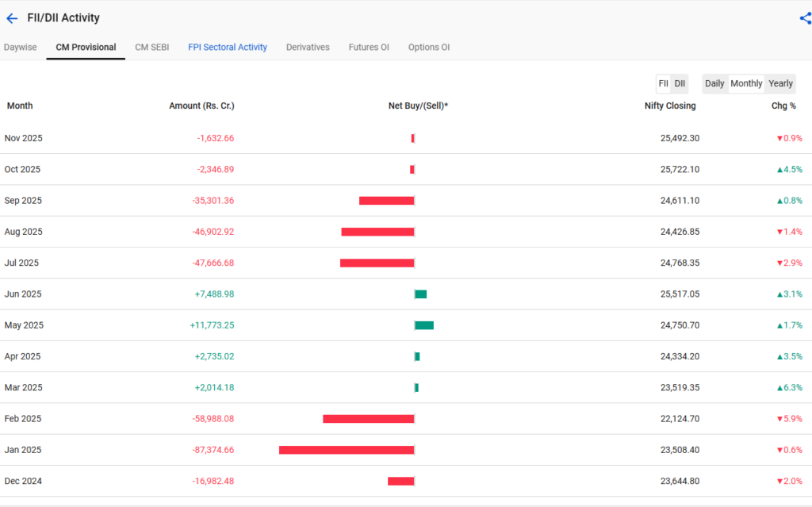Switch the period to Daily
812x507 pixels.
click(714, 83)
